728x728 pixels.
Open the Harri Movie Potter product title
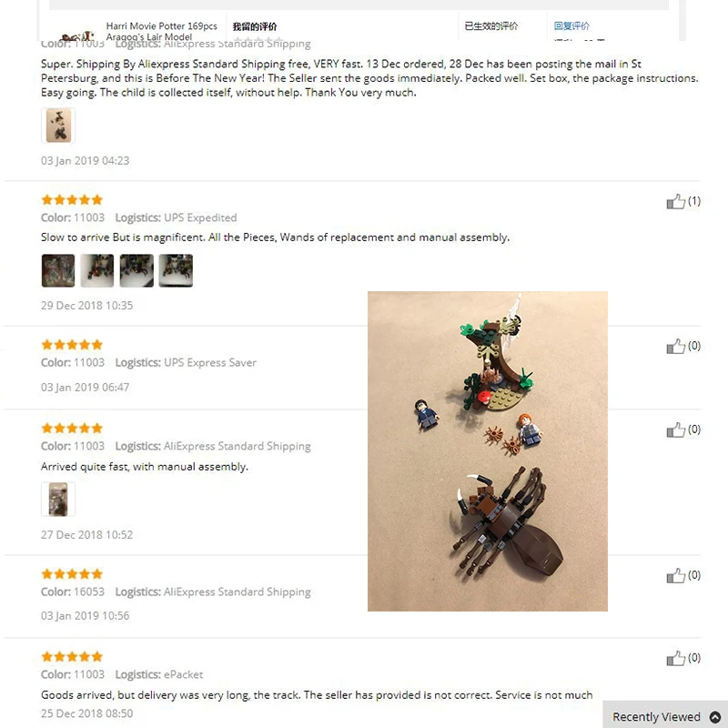coord(162,31)
